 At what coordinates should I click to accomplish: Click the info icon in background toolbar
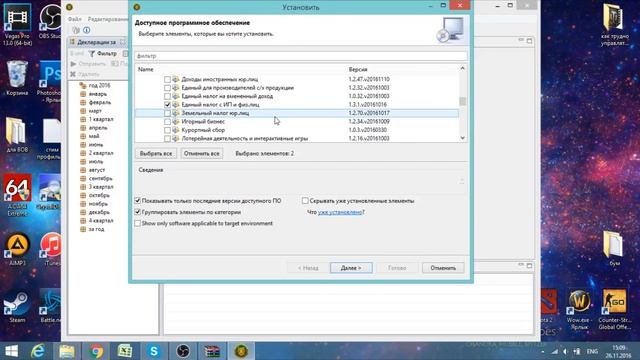click(x=87, y=30)
